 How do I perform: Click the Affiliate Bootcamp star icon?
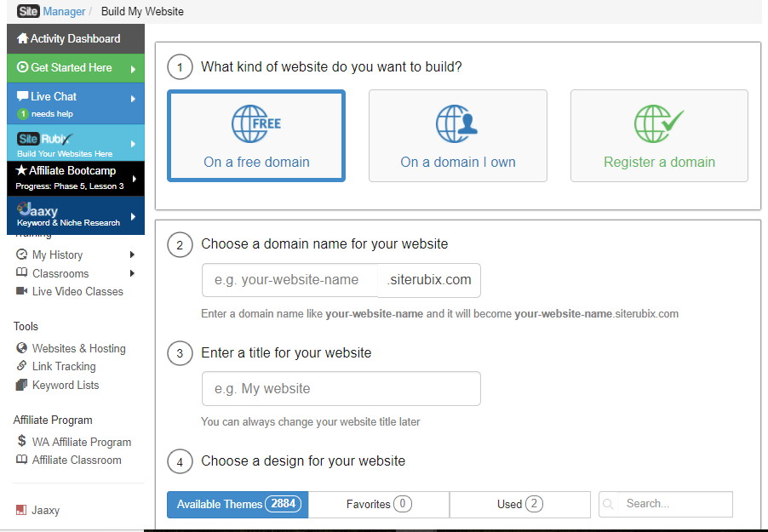point(21,170)
